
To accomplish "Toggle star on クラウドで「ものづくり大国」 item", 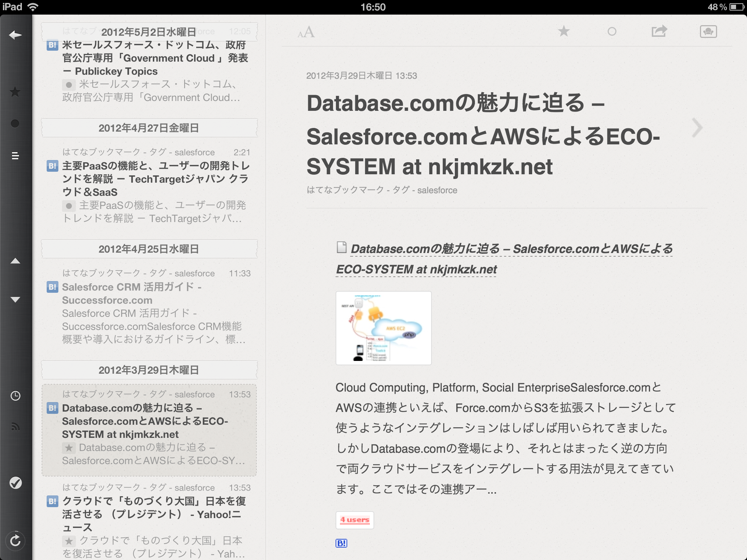I will pos(69,541).
